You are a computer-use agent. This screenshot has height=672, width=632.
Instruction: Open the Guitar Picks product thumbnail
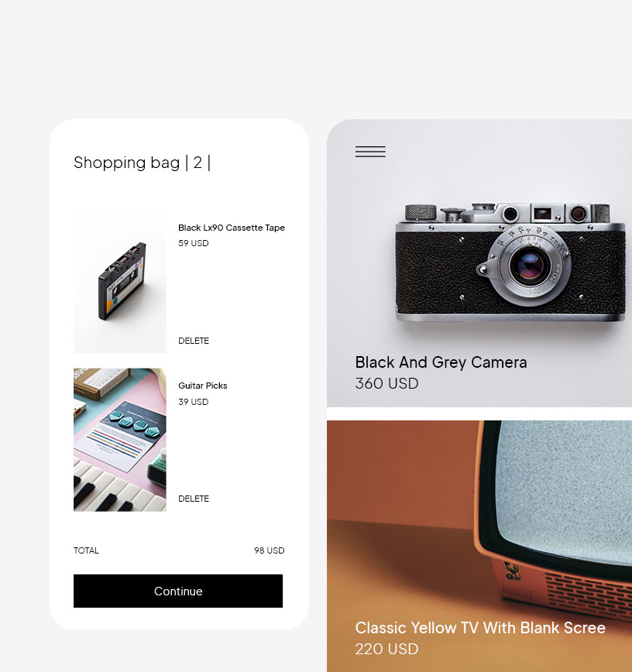(119, 440)
